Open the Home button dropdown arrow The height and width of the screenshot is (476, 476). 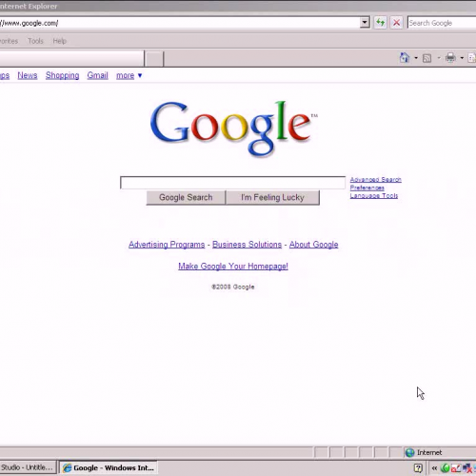click(416, 58)
